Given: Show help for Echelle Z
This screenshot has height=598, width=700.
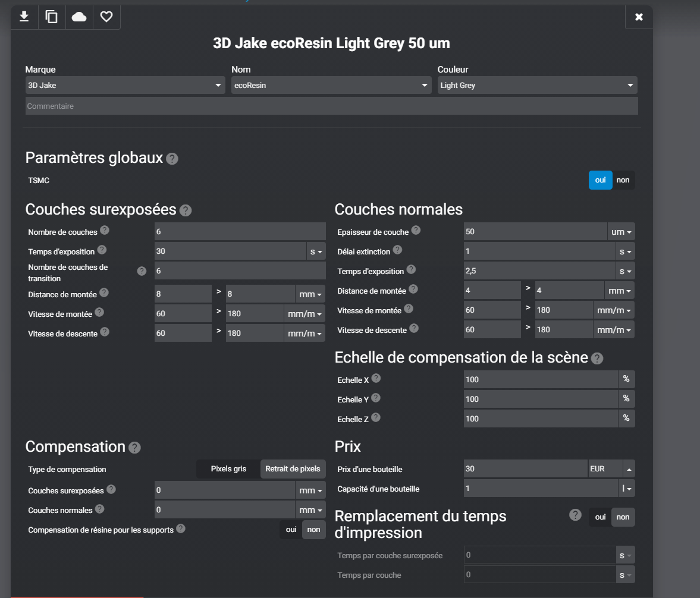Looking at the screenshot, I should click(x=376, y=418).
